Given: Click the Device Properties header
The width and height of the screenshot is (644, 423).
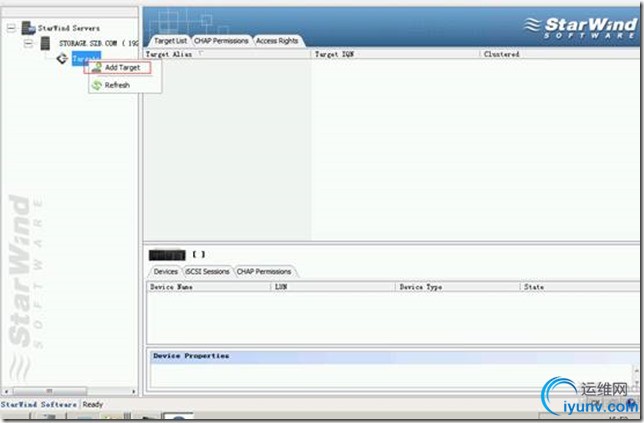Looking at the screenshot, I should pyautogui.click(x=393, y=356).
